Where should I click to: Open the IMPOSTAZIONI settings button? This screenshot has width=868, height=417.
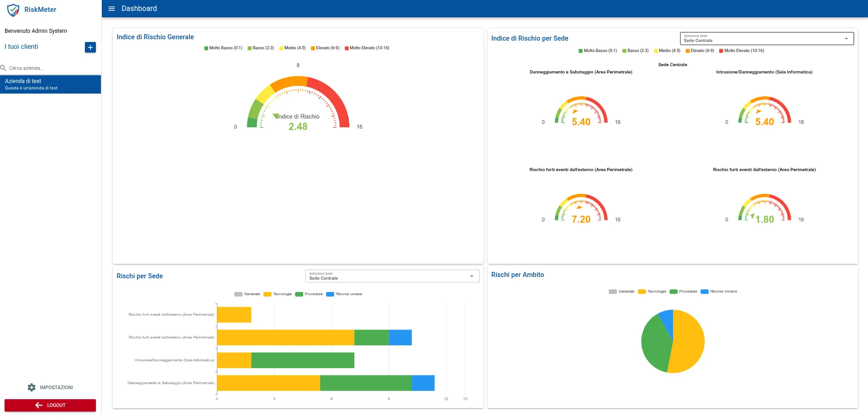(50, 387)
